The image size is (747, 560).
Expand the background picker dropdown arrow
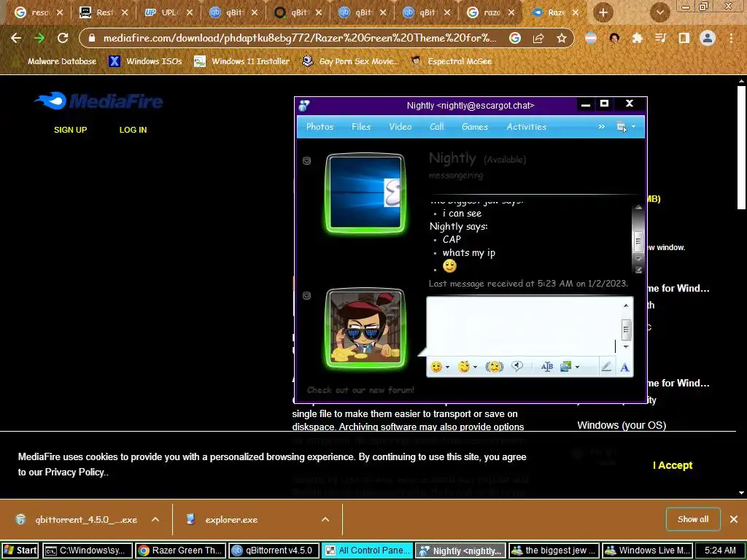578,367
